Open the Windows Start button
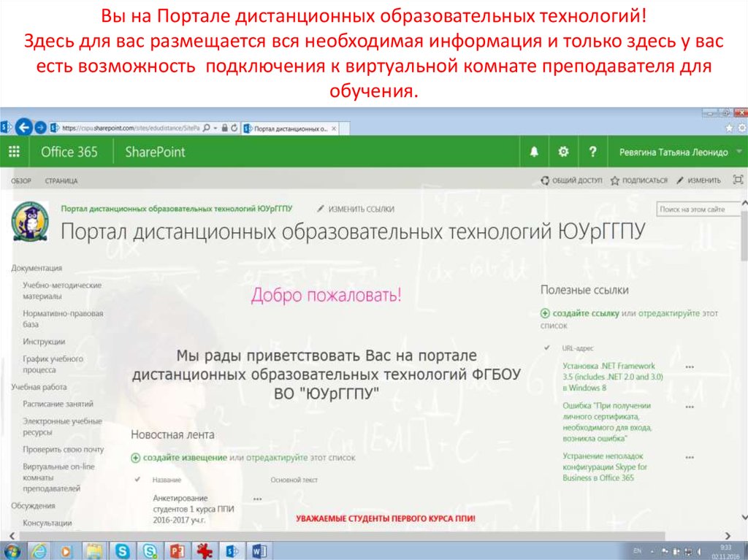 click(x=12, y=551)
